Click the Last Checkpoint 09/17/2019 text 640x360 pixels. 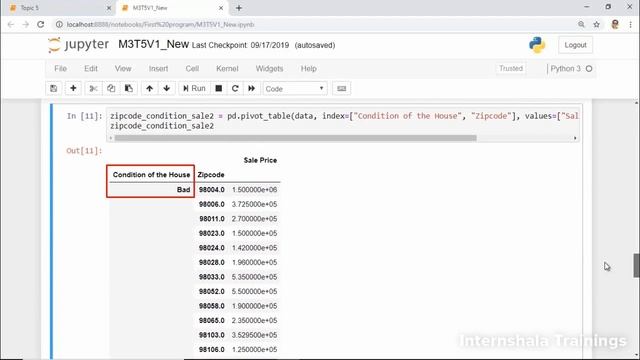click(x=240, y=45)
